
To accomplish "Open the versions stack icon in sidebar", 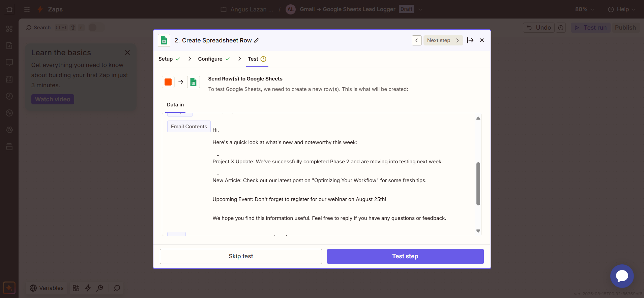I will click(9, 147).
